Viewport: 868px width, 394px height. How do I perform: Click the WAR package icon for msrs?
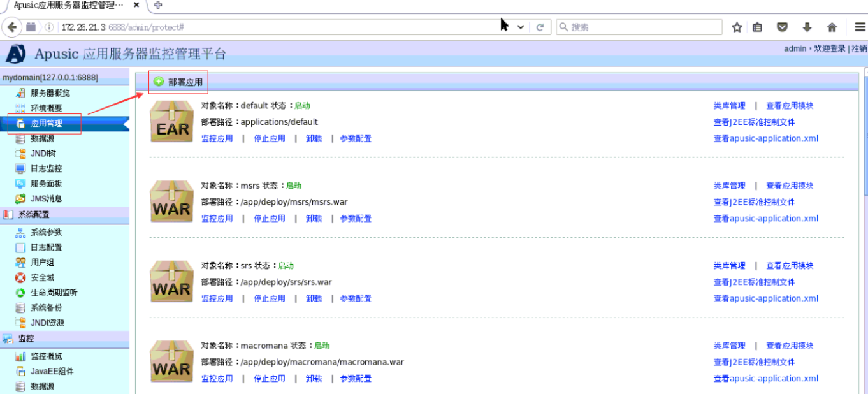click(x=171, y=201)
